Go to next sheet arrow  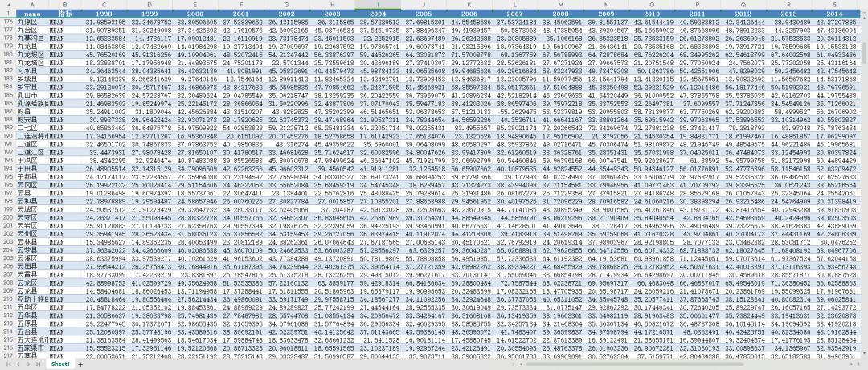coord(27,364)
